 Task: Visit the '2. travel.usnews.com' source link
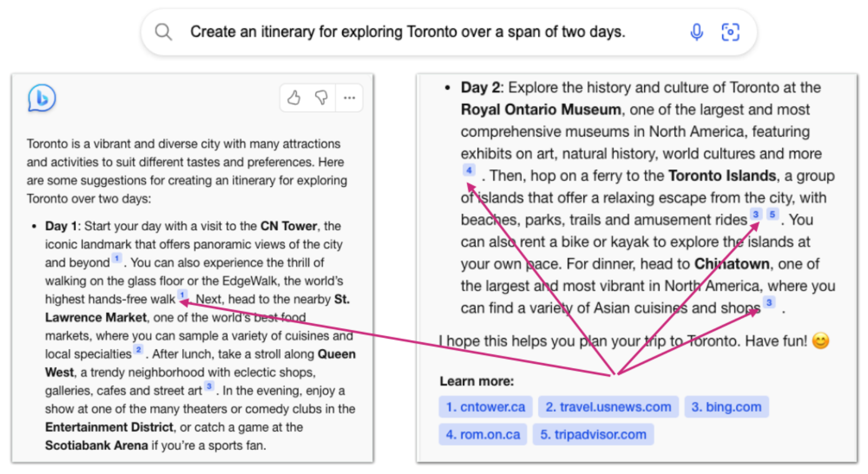click(608, 407)
